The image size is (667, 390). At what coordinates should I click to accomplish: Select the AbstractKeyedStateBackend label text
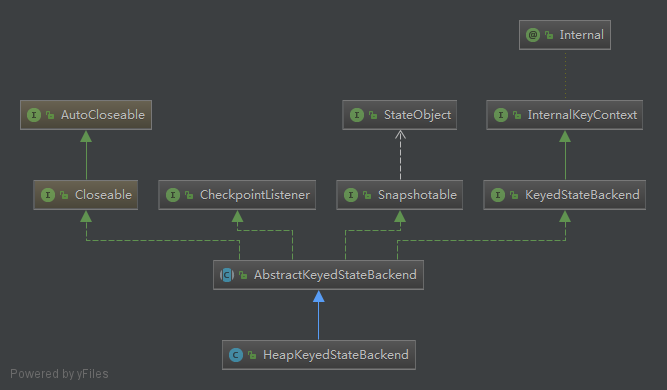[x=335, y=275]
